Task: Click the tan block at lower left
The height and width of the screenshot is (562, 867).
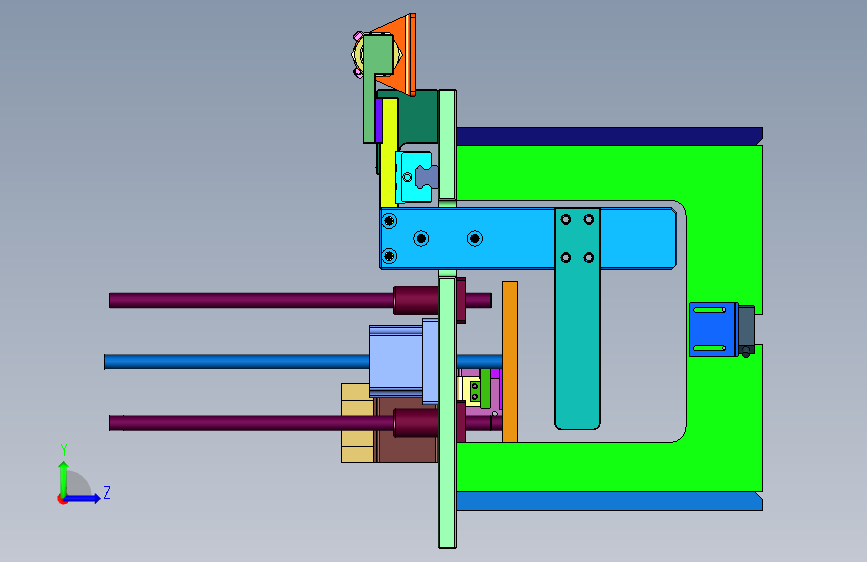Action: 357,423
